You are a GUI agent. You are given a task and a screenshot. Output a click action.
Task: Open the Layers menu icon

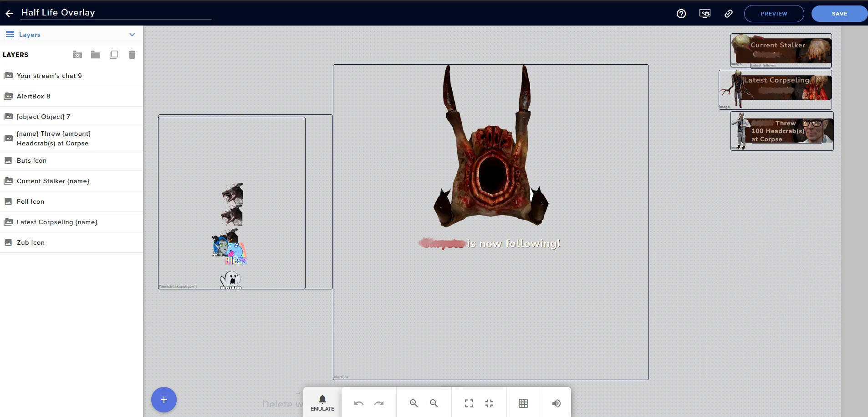point(10,35)
